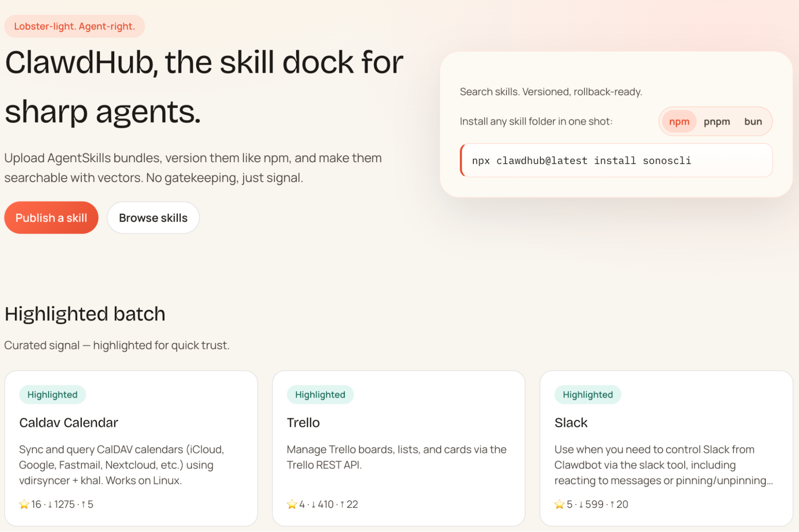The width and height of the screenshot is (799, 532).
Task: Click the Lobster-light. Agent-right. badge
Action: click(x=75, y=26)
